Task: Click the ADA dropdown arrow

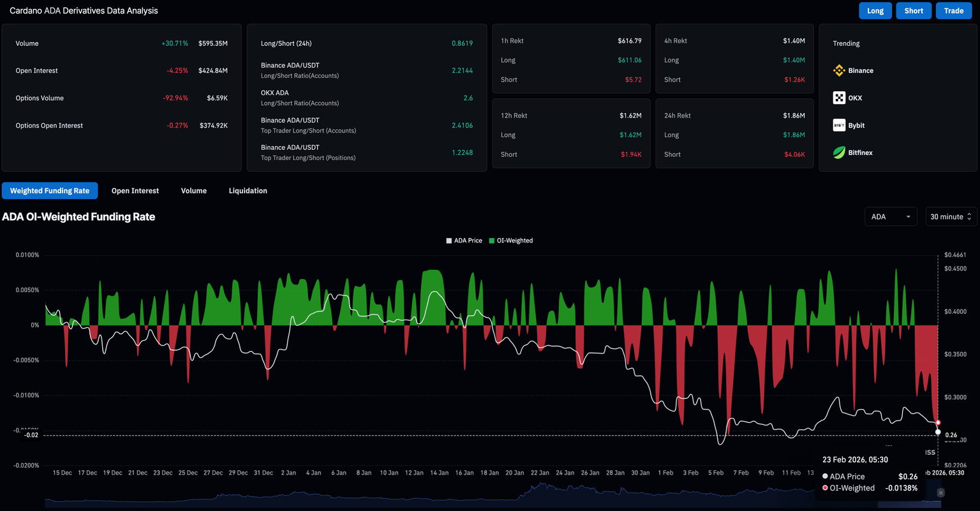Action: [x=908, y=217]
